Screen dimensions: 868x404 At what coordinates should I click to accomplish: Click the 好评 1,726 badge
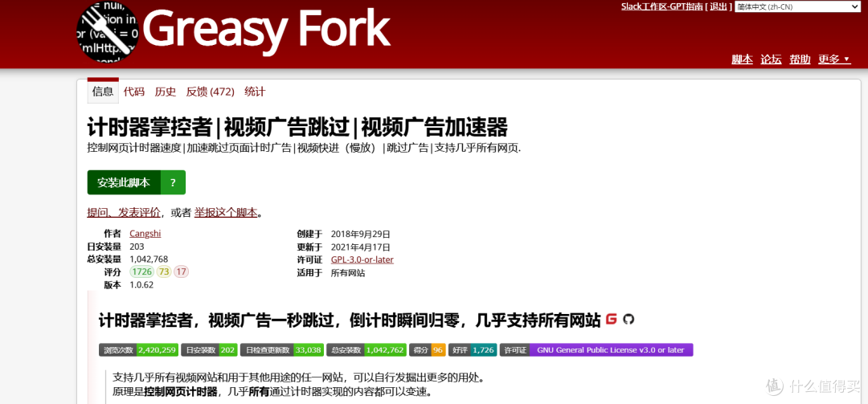pos(473,349)
